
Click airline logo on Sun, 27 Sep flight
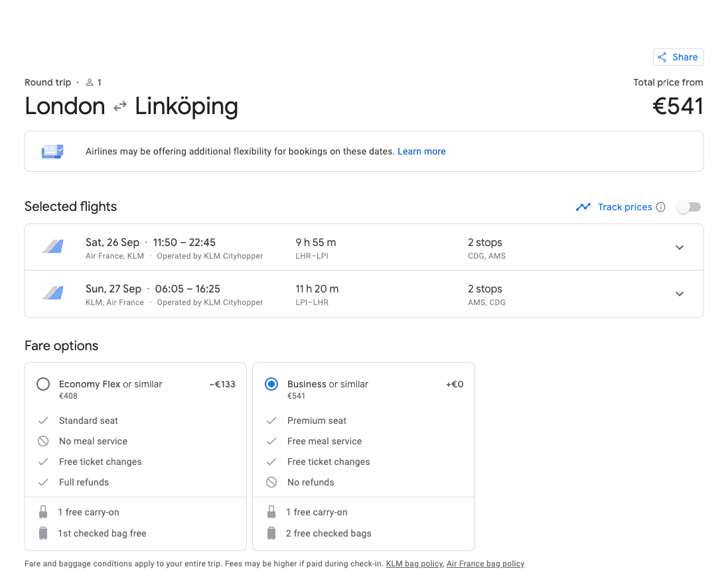[52, 292]
